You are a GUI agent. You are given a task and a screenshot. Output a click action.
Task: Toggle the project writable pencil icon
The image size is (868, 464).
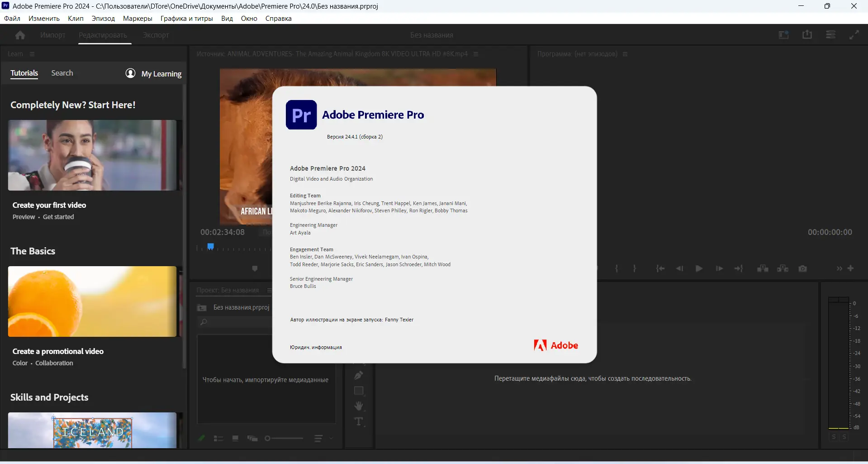pos(202,438)
